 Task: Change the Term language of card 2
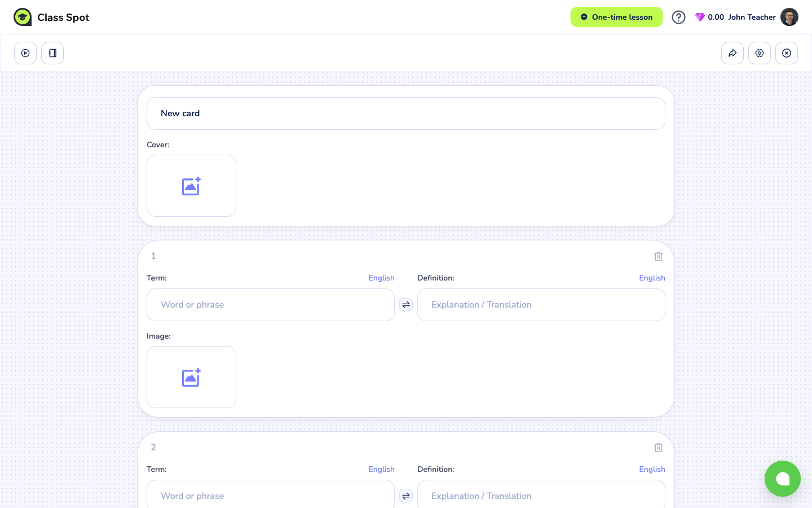381,469
